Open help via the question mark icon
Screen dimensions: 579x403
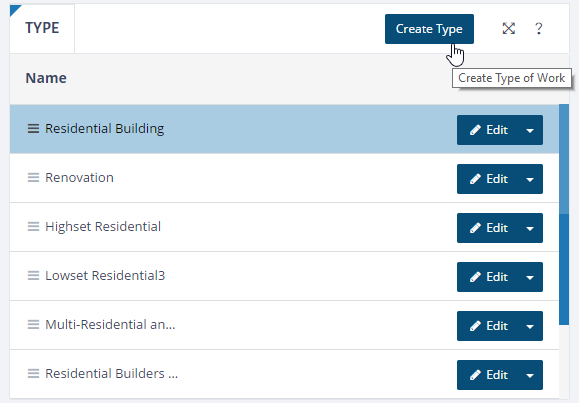[538, 28]
